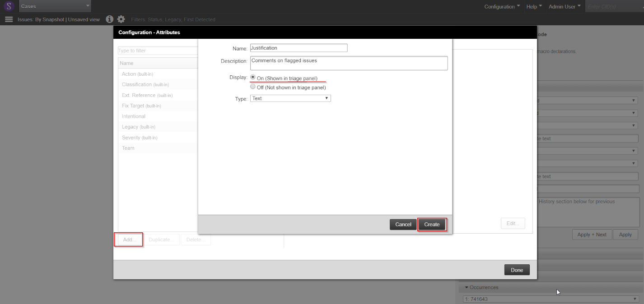Click the Apply + Next button
Image resolution: width=644 pixels, height=304 pixels.
pyautogui.click(x=592, y=235)
